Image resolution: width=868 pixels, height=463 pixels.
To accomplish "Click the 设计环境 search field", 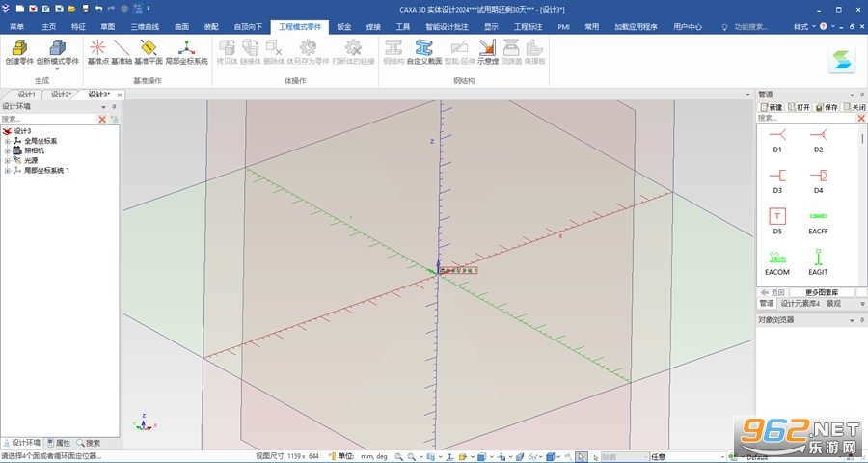I will pyautogui.click(x=49, y=119).
